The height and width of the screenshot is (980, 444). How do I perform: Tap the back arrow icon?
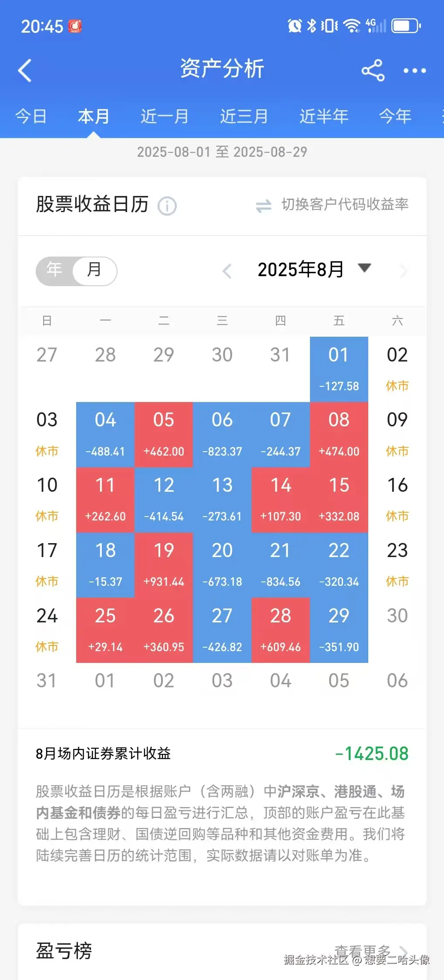tap(25, 70)
